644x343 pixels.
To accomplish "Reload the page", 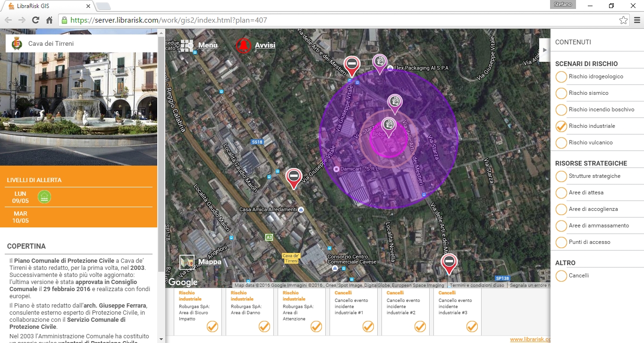I will [x=35, y=20].
